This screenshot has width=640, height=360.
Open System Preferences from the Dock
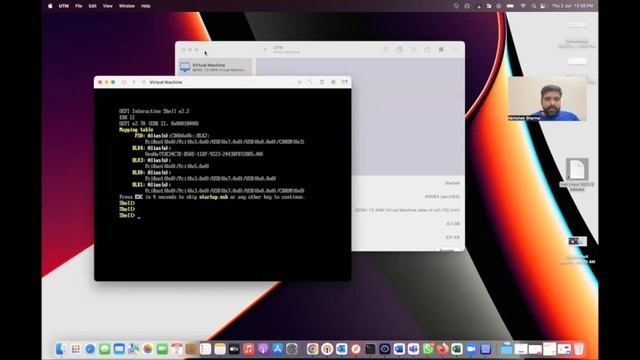[292, 349]
